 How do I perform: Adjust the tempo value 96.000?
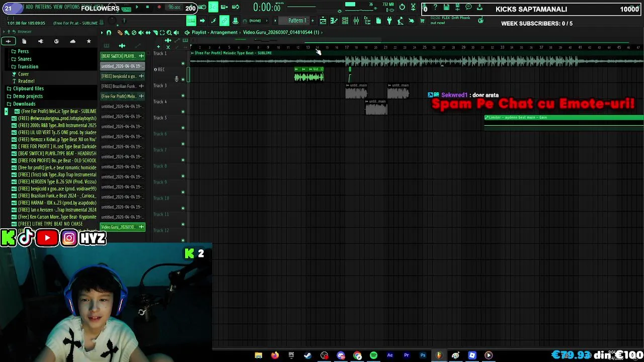(x=174, y=8)
